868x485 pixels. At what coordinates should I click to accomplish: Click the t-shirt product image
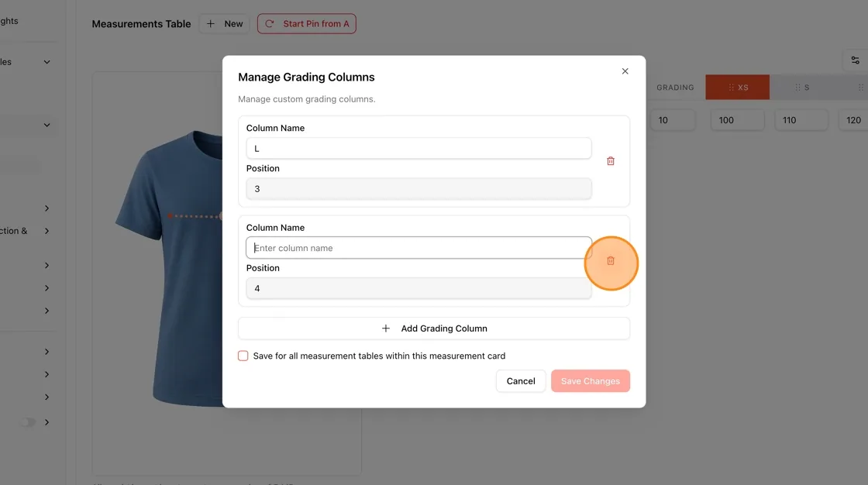(x=169, y=268)
